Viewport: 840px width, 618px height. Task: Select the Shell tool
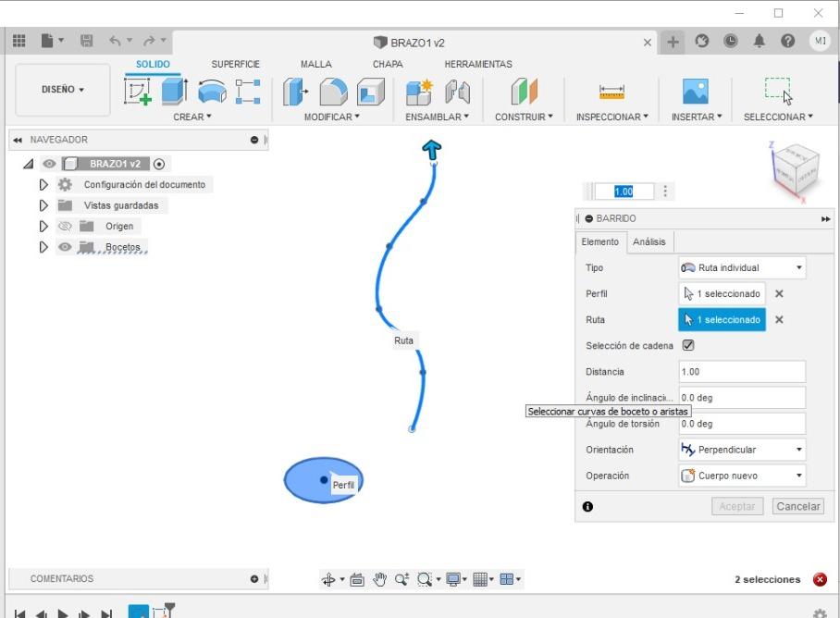[371, 91]
